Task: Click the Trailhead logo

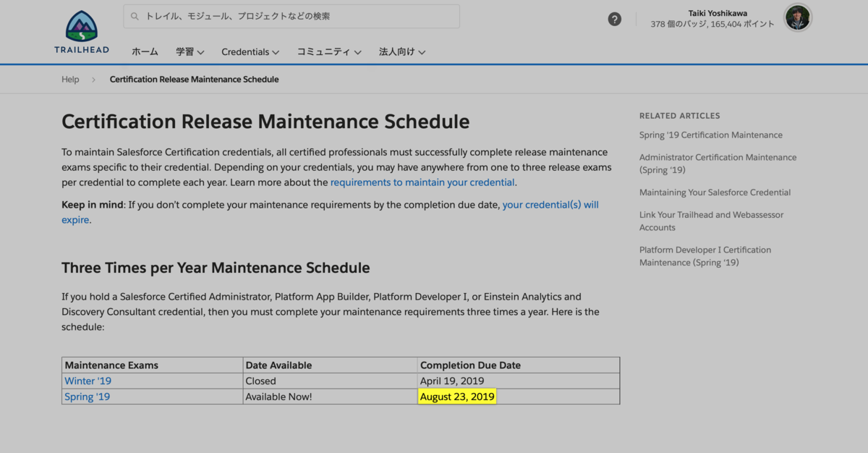Action: click(82, 31)
